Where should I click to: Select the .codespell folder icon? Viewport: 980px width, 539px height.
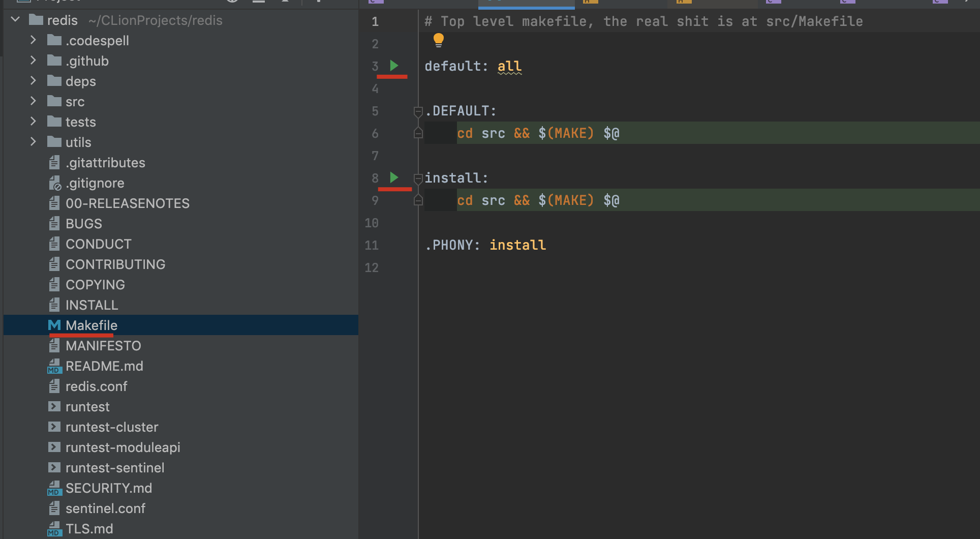click(54, 40)
